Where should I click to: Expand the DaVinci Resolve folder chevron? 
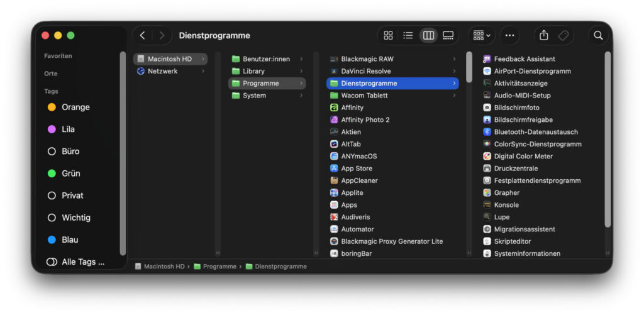coord(454,71)
